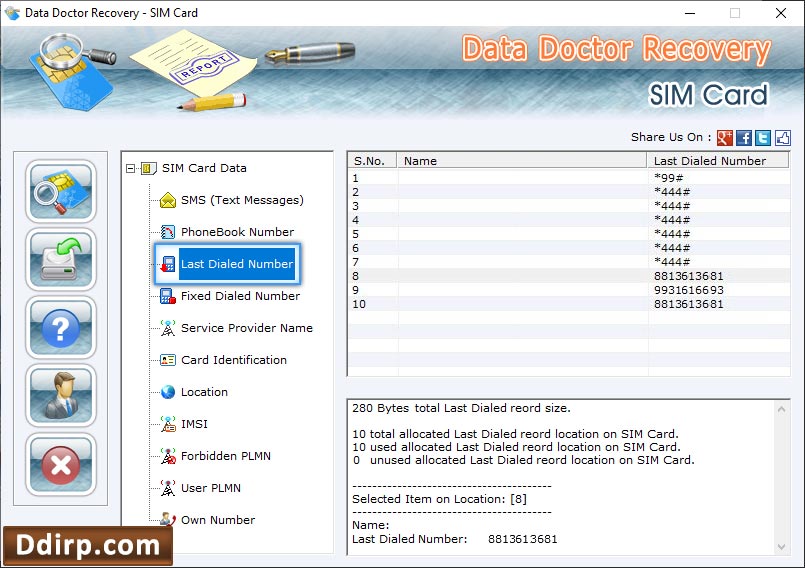Select PhoneBook Number tree item
Screen dimensions: 805x568
[x=237, y=232]
